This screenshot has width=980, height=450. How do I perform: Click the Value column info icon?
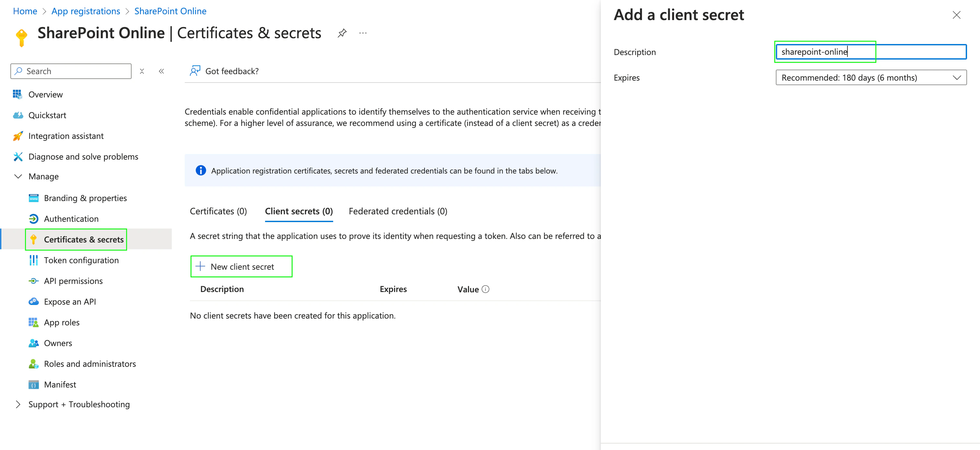pos(485,289)
